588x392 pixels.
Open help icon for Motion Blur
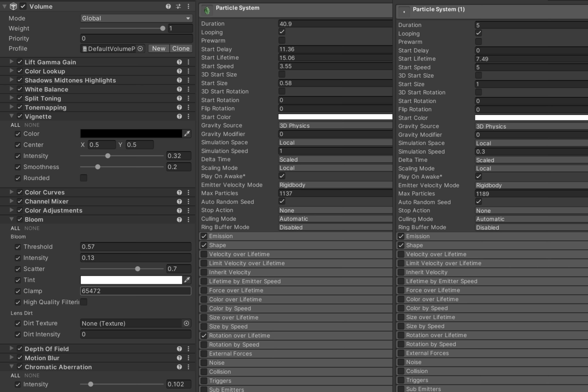click(x=179, y=358)
